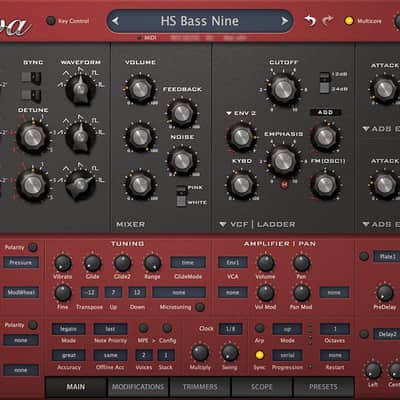Click the Scope tab button
This screenshot has height=400, width=400.
pos(262,387)
